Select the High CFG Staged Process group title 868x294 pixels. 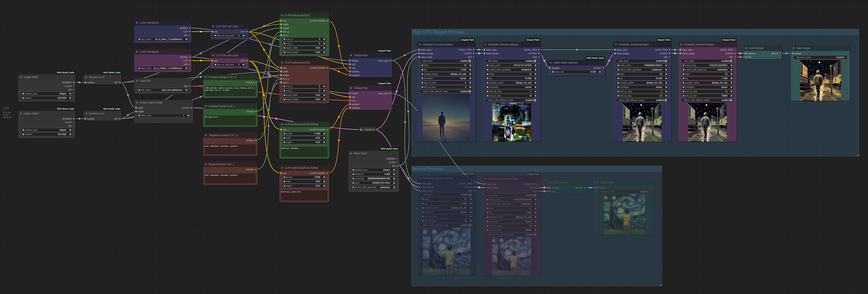[x=438, y=32]
